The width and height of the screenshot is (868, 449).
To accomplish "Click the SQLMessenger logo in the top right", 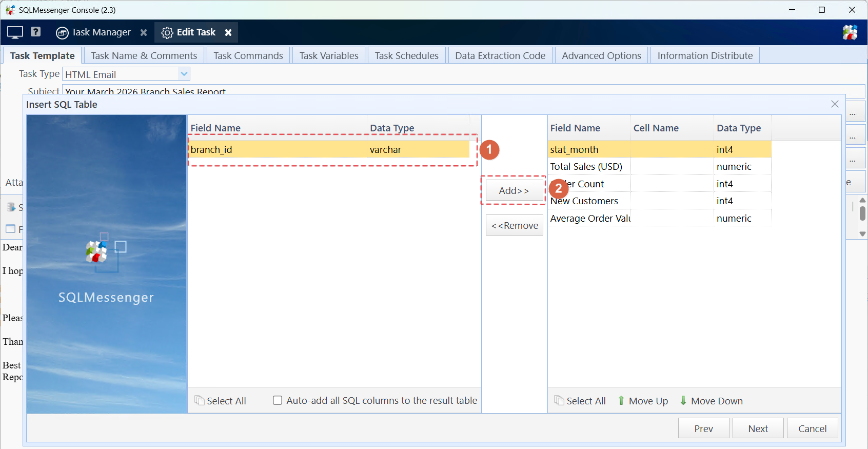I will 850,32.
